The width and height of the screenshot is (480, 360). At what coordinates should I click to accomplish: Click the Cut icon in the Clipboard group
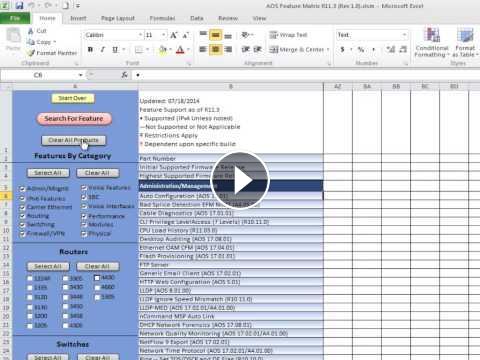pos(37,31)
